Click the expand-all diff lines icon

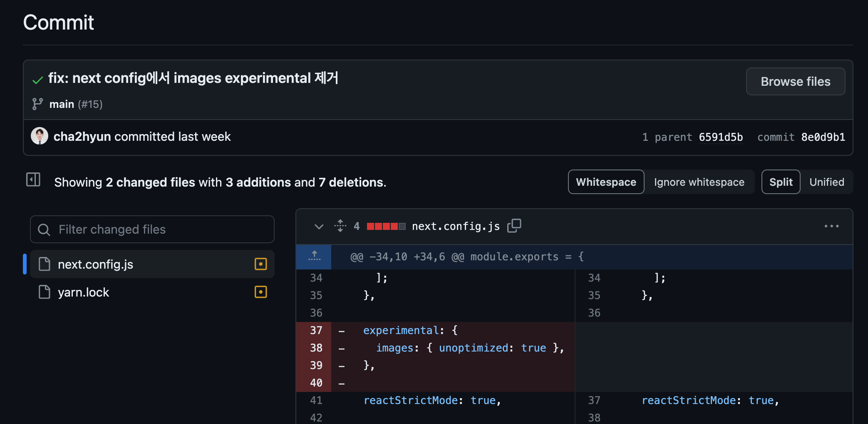click(x=340, y=226)
